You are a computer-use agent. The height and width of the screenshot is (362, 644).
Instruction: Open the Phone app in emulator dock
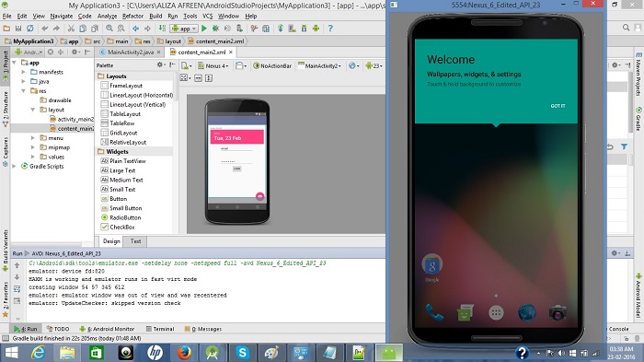[x=434, y=313]
